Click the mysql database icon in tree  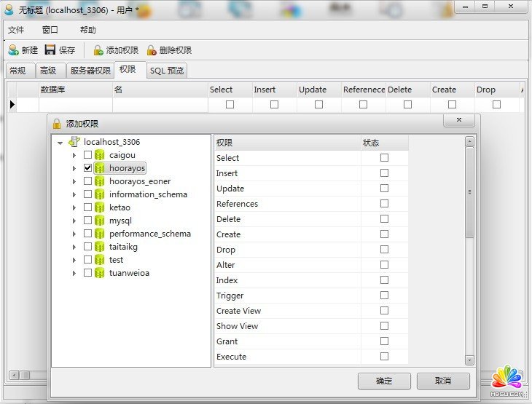(100, 221)
